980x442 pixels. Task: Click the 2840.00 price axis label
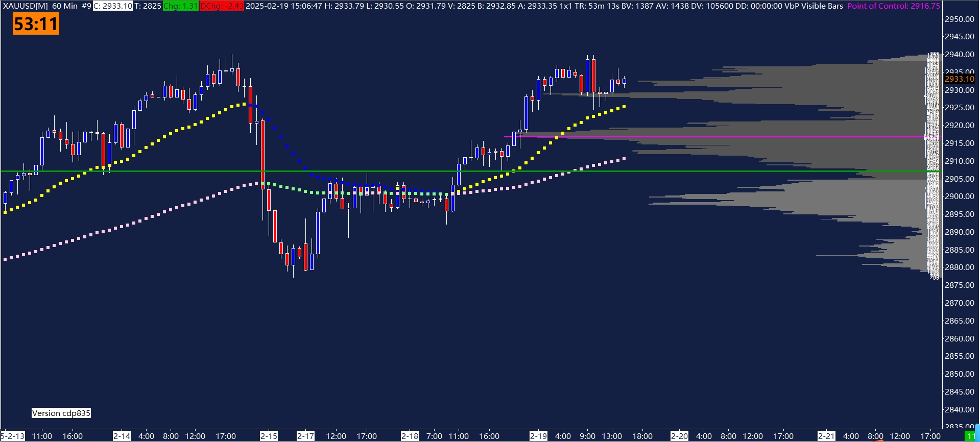(960, 409)
